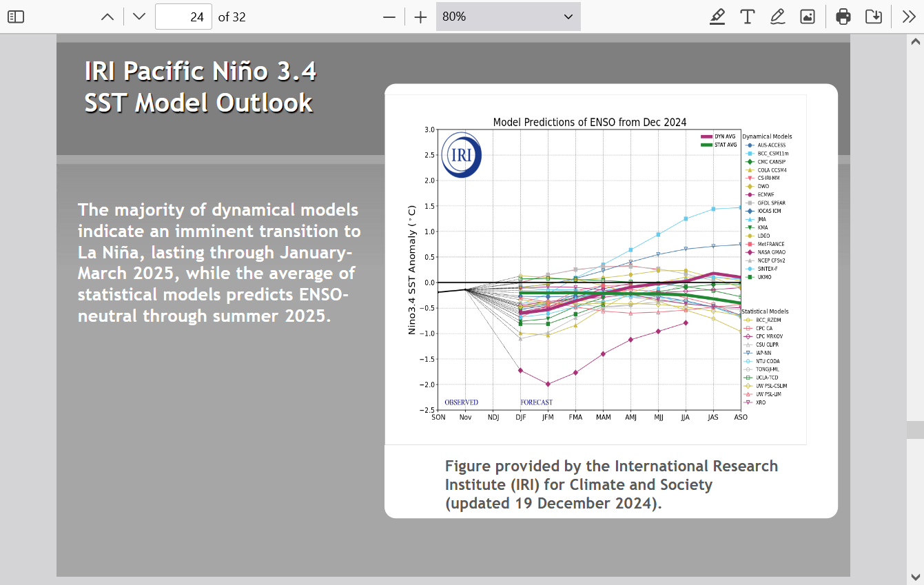Open the 80% zoom level dropdown
924x585 pixels.
pos(508,17)
